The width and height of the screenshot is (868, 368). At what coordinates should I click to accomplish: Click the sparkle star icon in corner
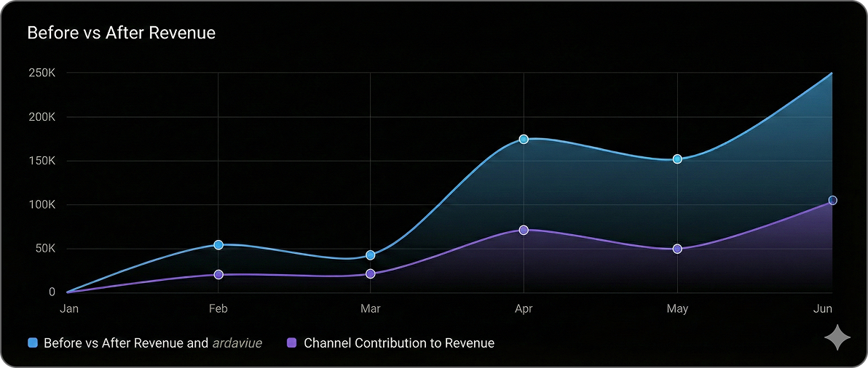point(837,338)
